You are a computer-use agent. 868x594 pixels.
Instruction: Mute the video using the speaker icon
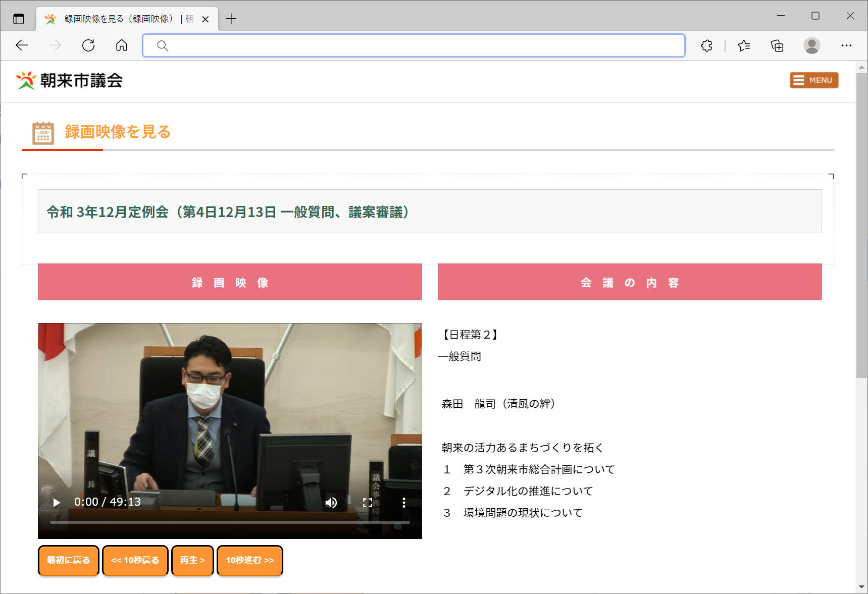coord(331,502)
